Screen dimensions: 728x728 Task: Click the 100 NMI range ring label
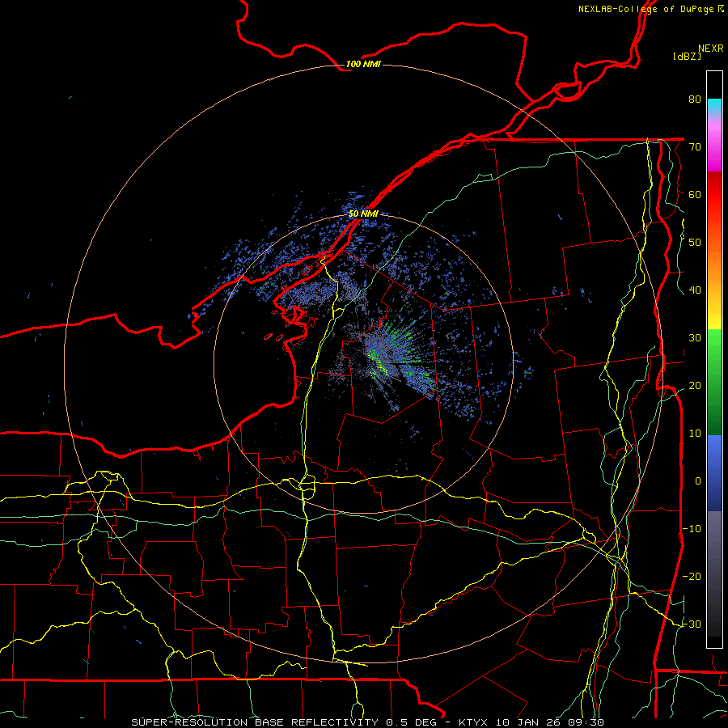[363, 64]
